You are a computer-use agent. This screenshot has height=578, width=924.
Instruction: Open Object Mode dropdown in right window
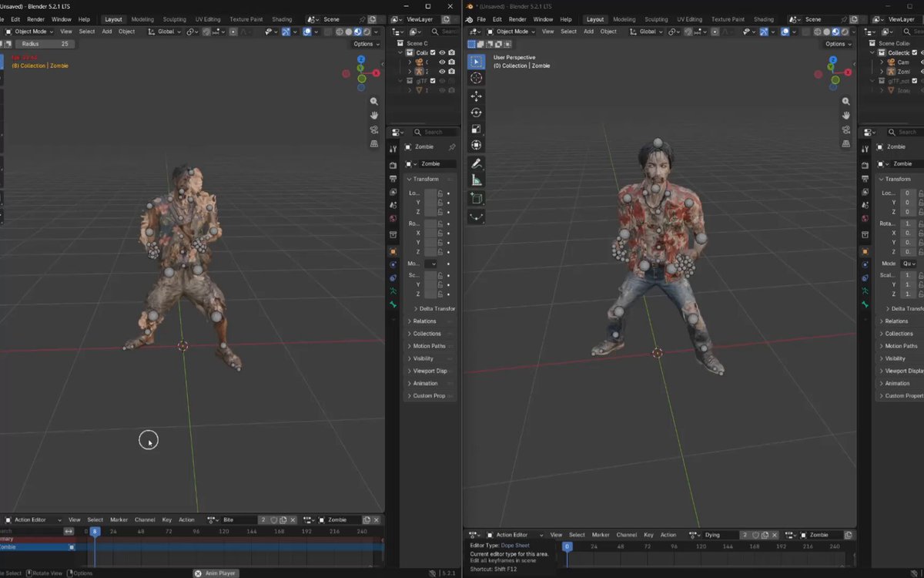tap(512, 32)
